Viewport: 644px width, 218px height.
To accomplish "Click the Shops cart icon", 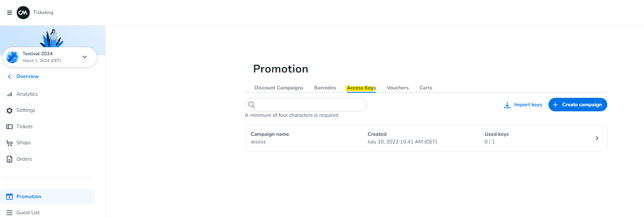I will (9, 143).
